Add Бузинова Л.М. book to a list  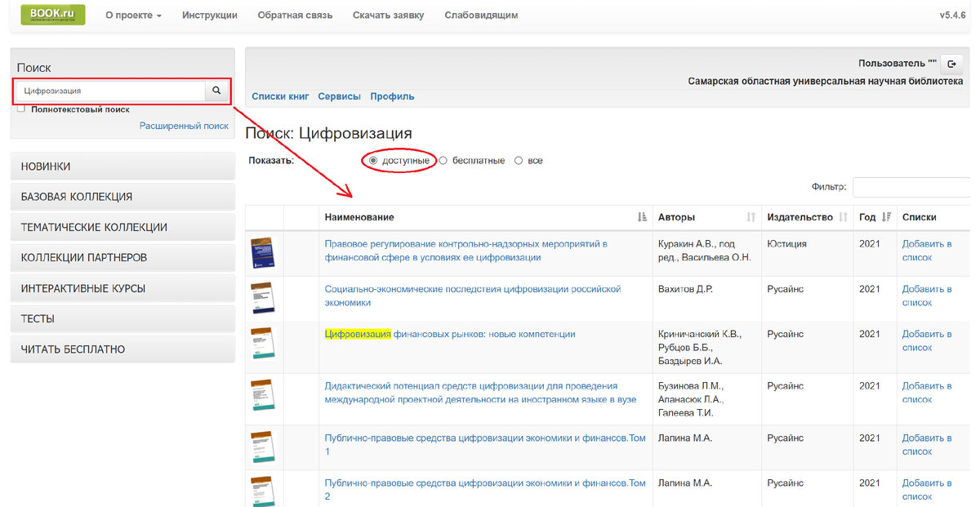(927, 393)
